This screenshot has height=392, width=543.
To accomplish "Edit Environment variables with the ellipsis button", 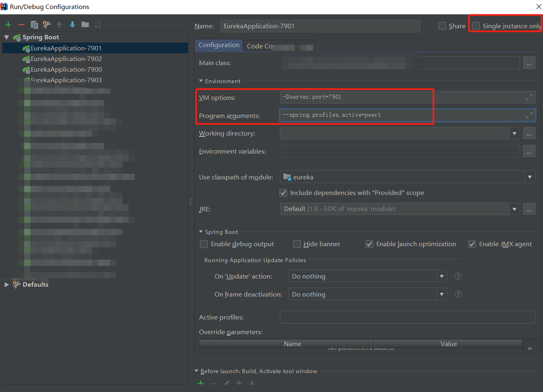I will pyautogui.click(x=529, y=152).
